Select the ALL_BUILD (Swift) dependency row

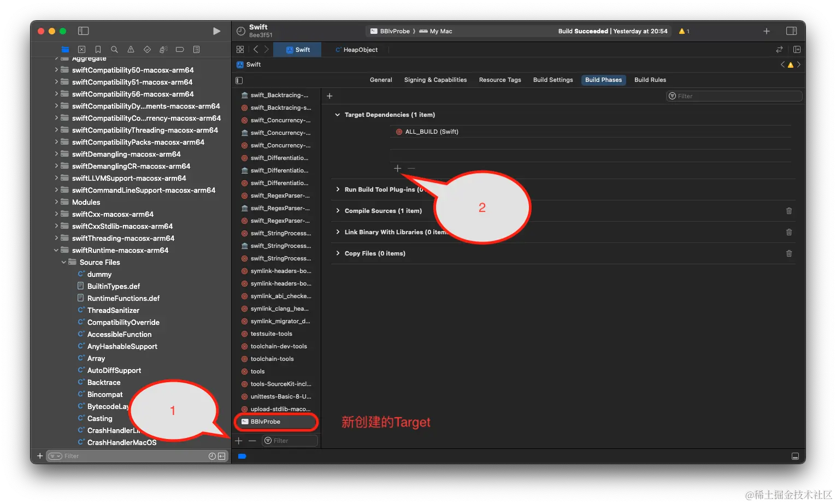point(590,132)
